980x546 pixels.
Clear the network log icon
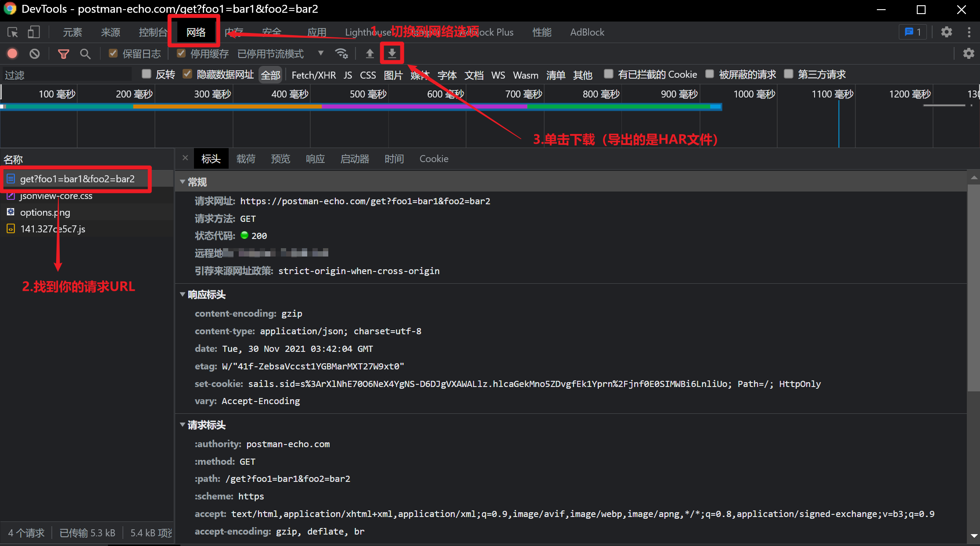[x=35, y=54]
